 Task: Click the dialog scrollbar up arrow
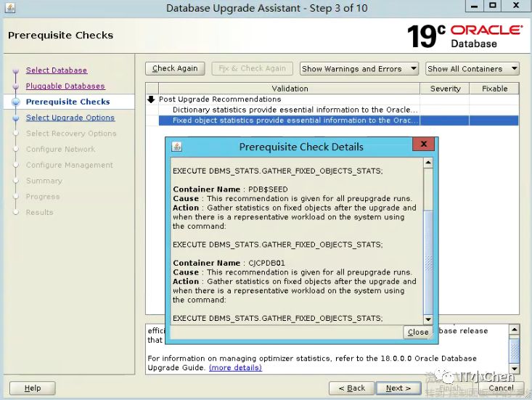coord(428,163)
